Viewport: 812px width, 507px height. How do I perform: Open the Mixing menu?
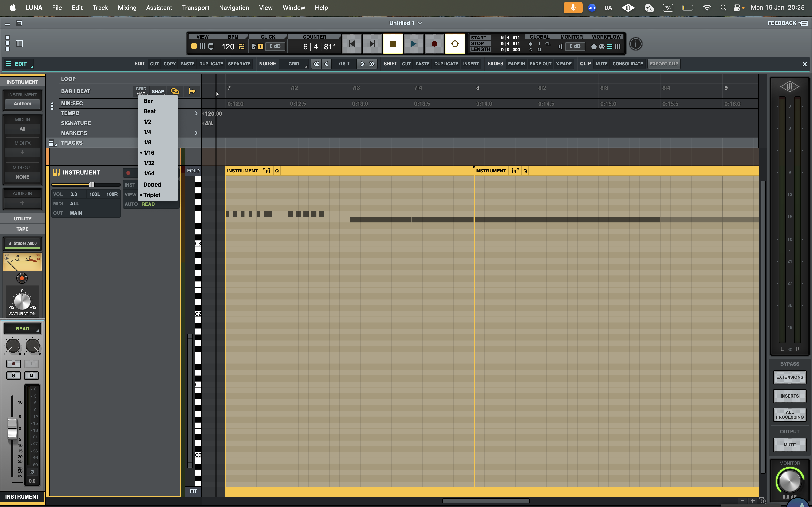[127, 8]
